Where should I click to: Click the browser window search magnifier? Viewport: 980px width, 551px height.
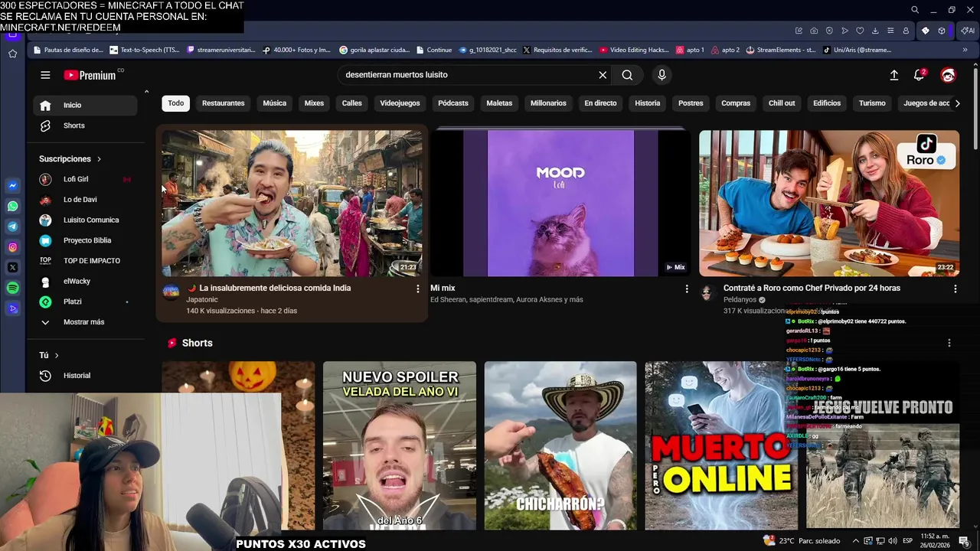pyautogui.click(x=915, y=10)
